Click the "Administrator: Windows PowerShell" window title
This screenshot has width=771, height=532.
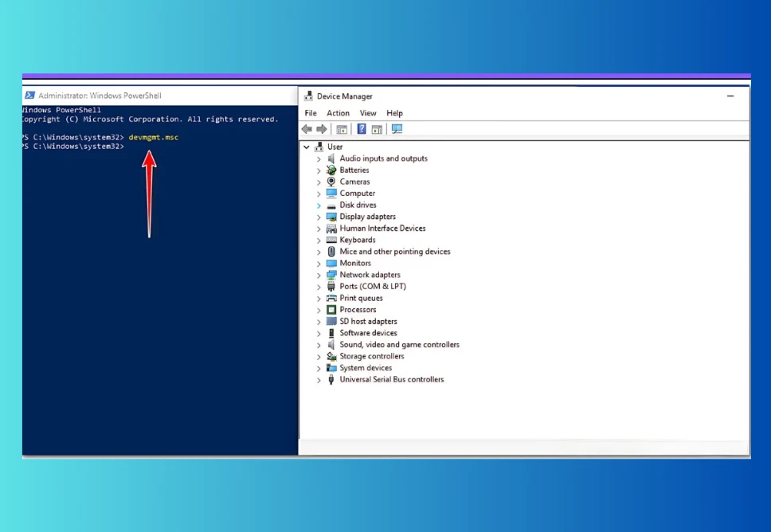(100, 96)
